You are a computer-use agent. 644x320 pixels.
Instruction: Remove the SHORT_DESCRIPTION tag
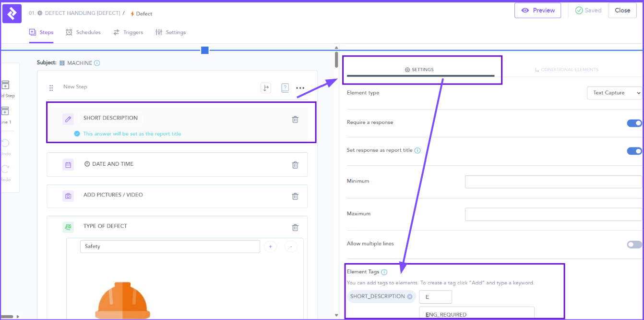(410, 296)
